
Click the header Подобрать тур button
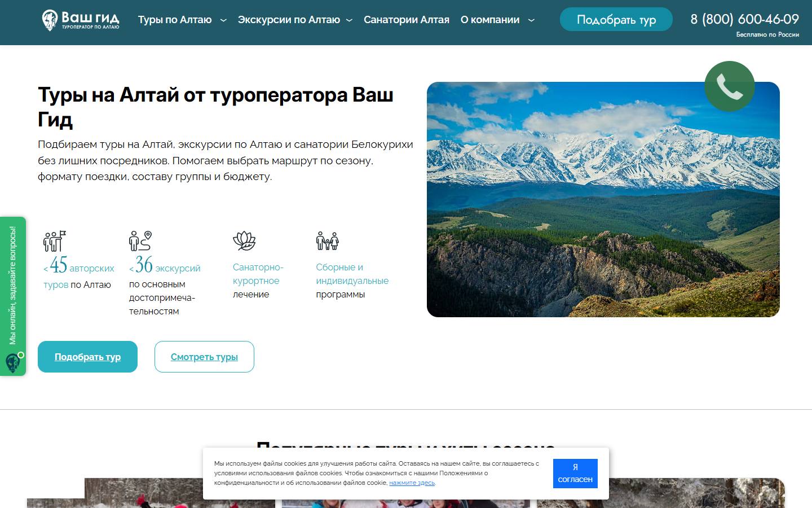pos(616,20)
